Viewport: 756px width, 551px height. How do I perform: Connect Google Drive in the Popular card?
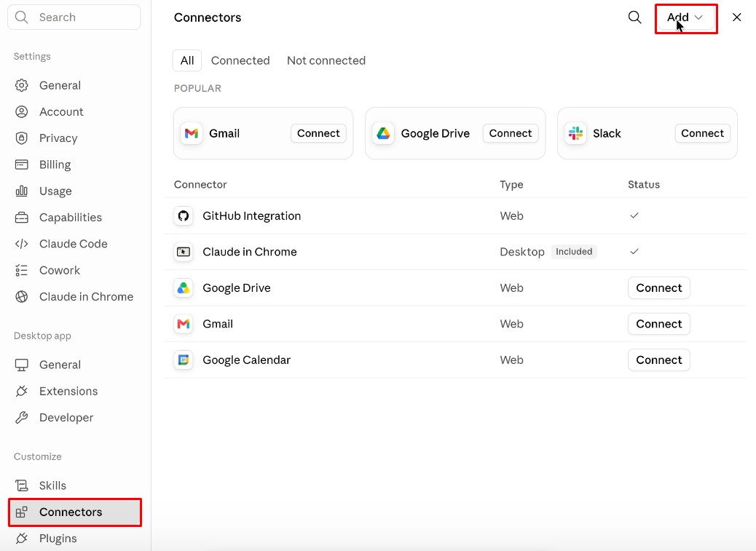tap(510, 133)
